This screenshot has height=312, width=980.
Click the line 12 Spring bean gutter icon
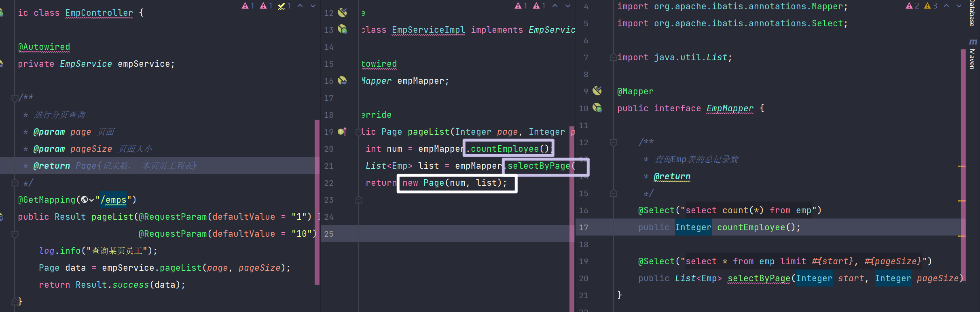pyautogui.click(x=343, y=13)
